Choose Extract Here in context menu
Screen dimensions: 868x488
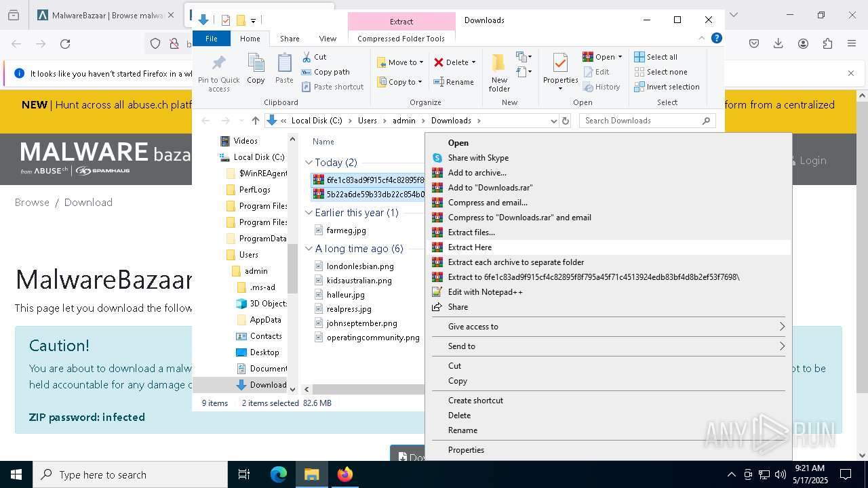[x=608, y=247]
